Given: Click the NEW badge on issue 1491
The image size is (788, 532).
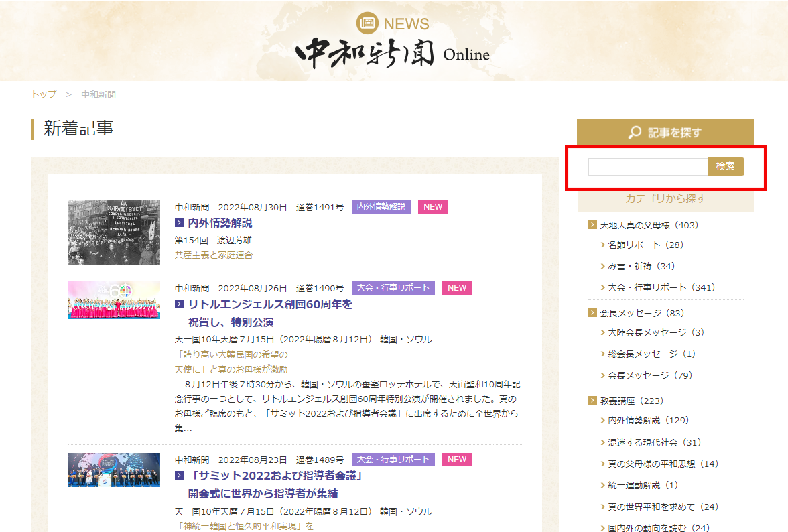Looking at the screenshot, I should click(433, 207).
